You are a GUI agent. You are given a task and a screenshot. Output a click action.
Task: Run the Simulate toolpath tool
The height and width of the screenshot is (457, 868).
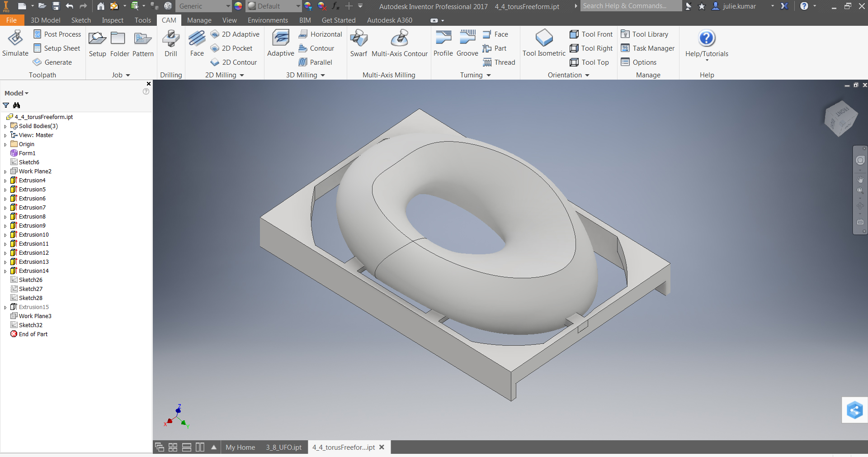(15, 43)
